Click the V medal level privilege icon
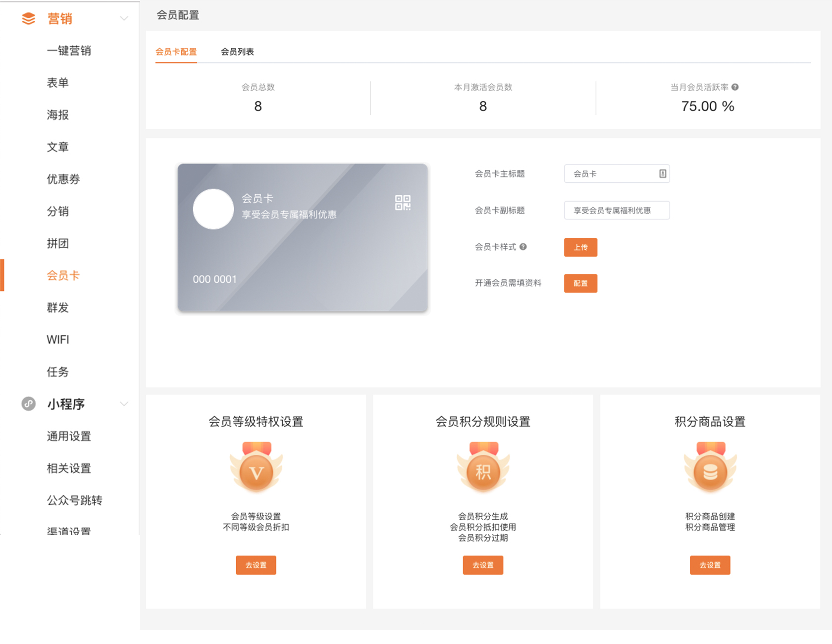832x644 pixels. 256,468
